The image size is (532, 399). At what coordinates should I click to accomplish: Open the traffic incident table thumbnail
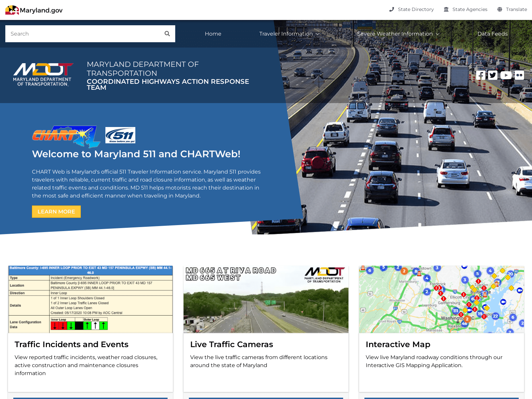(x=90, y=299)
